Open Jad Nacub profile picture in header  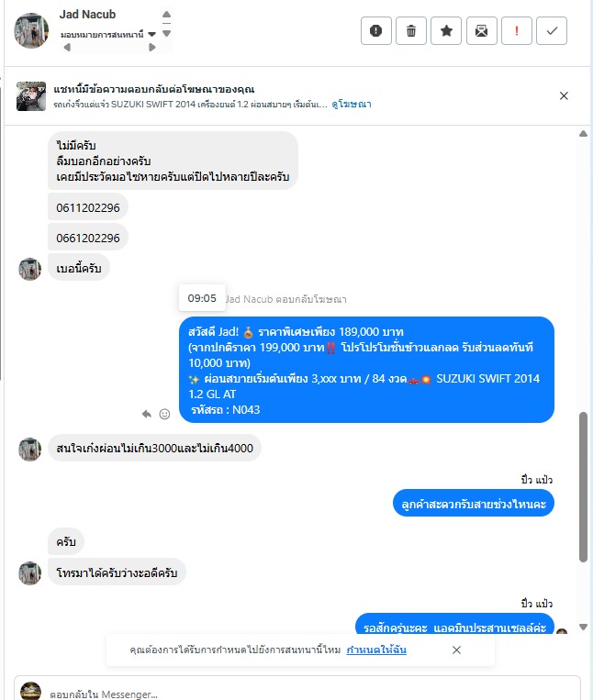pyautogui.click(x=31, y=31)
